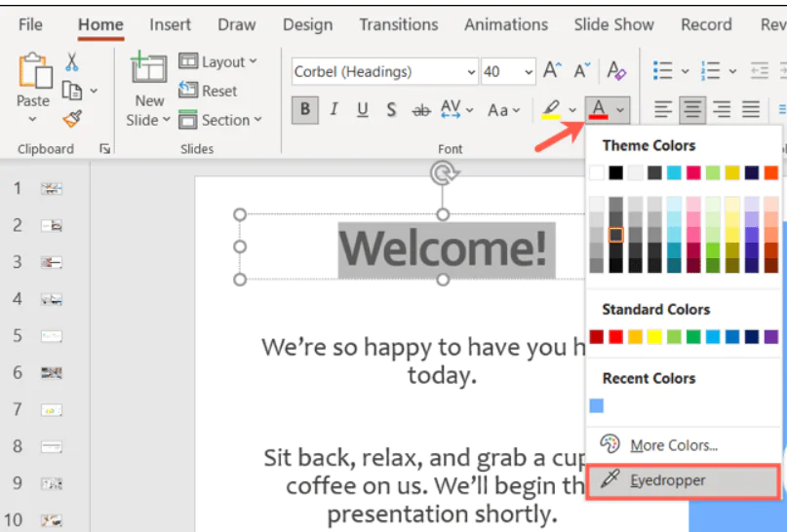Click the rotation handle above the title
This screenshot has height=532, width=787.
pyautogui.click(x=443, y=173)
